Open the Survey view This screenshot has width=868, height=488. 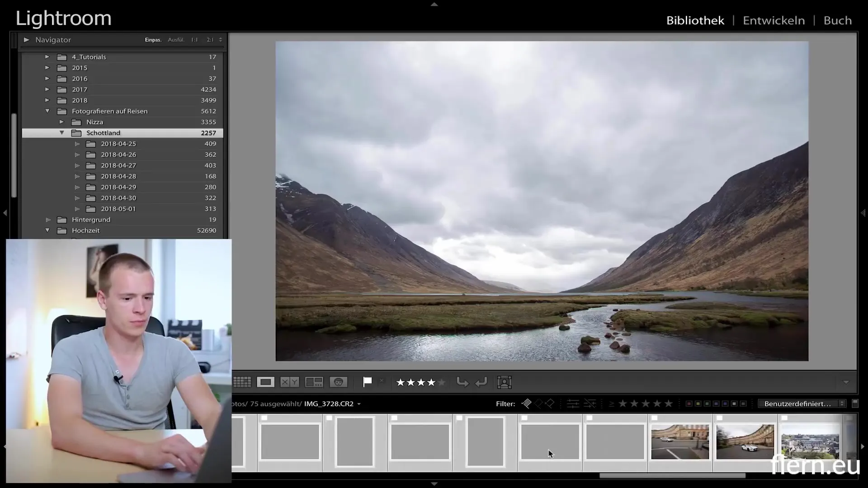[x=314, y=382]
